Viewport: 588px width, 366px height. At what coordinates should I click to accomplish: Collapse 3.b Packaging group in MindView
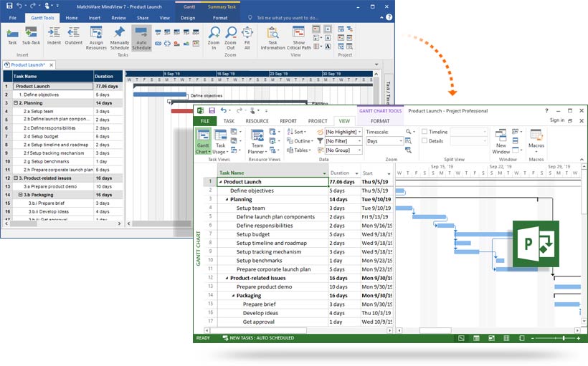pos(21,195)
